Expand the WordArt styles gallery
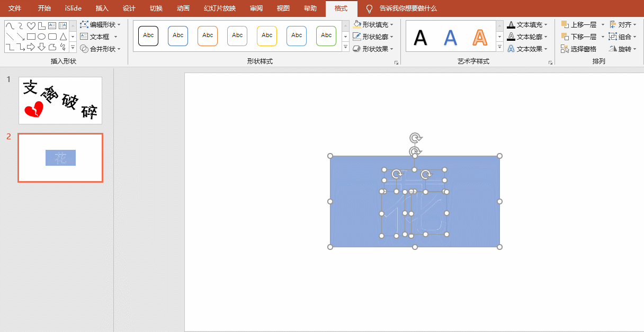 (499, 47)
